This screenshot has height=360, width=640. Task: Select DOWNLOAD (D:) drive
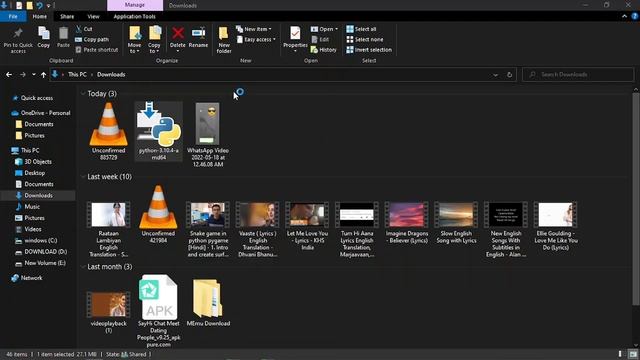[x=45, y=252]
